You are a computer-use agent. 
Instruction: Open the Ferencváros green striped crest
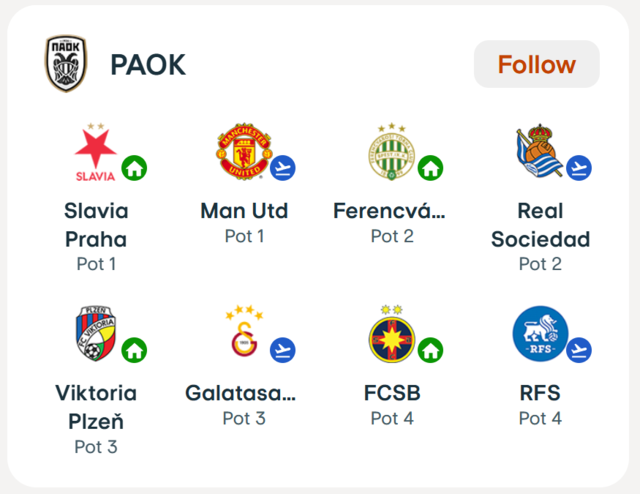[x=391, y=151]
